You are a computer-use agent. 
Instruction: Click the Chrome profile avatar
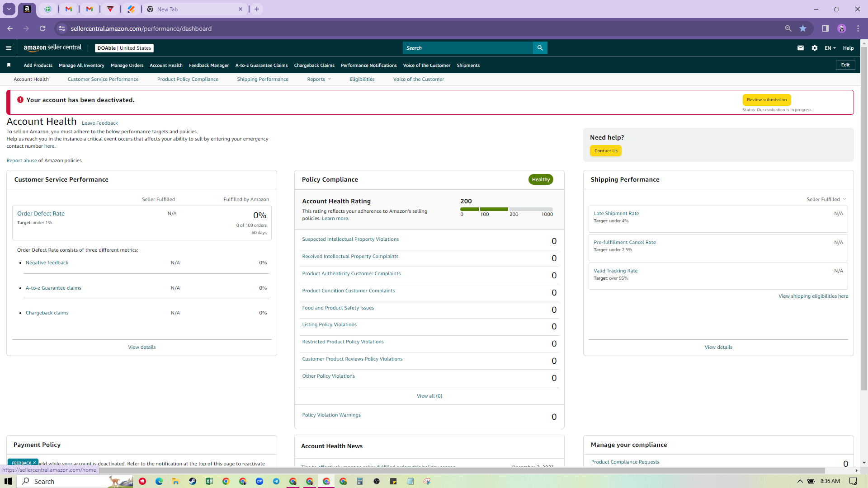(x=841, y=28)
